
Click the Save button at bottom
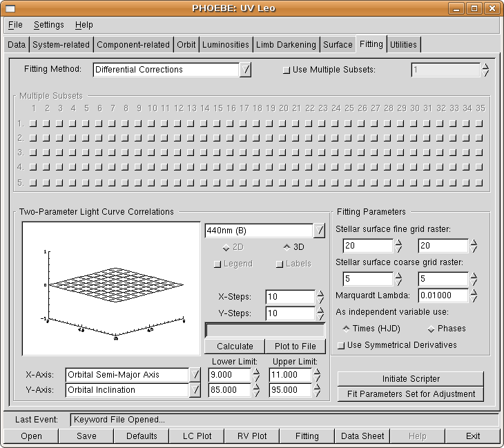point(86,436)
